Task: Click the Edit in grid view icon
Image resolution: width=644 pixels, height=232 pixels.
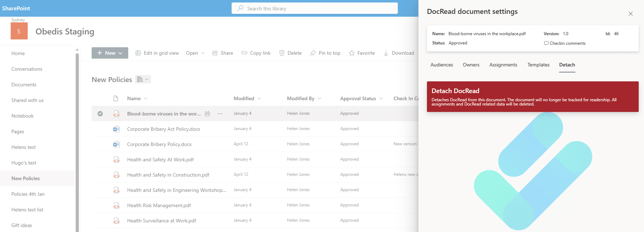Action: point(138,53)
